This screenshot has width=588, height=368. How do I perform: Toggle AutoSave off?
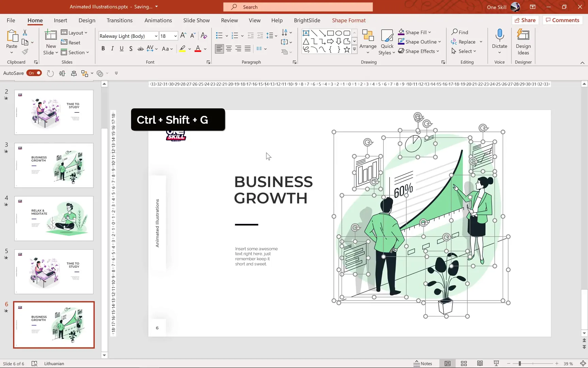click(34, 73)
